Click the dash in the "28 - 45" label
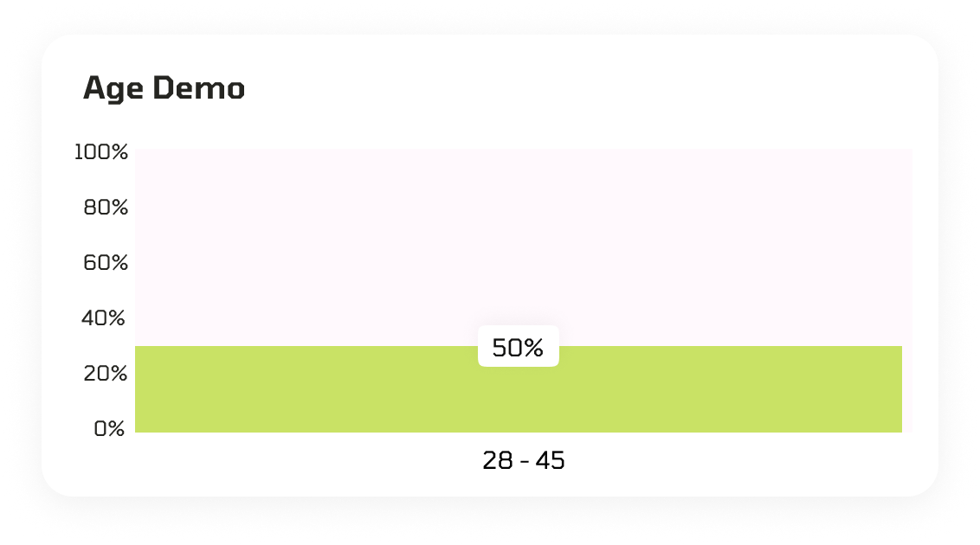Viewport: 980px width, 545px height. click(x=525, y=462)
